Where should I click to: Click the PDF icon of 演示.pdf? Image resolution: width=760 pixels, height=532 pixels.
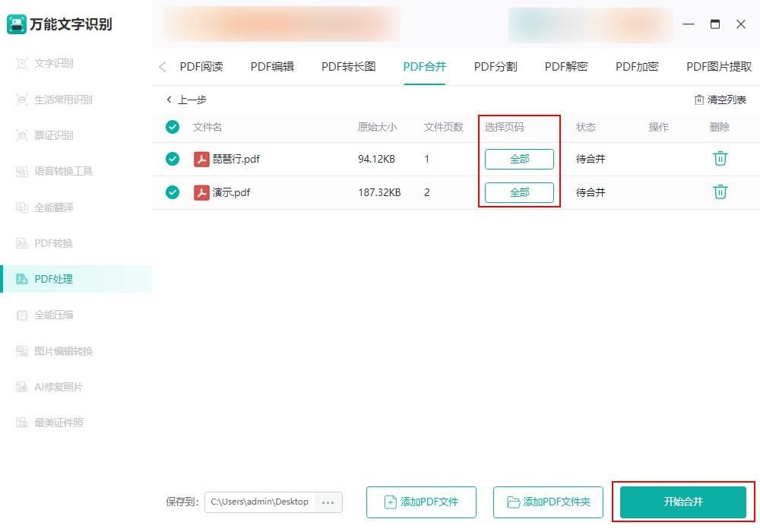tap(201, 192)
